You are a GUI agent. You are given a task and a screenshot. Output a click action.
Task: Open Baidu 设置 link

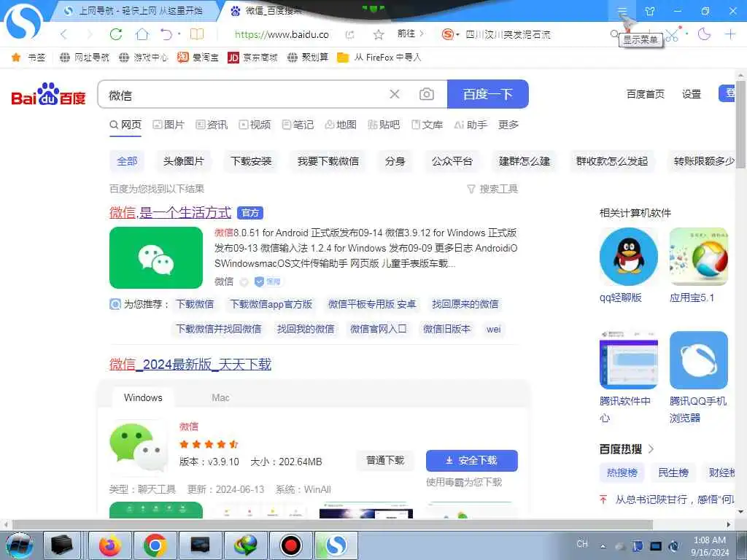692,94
